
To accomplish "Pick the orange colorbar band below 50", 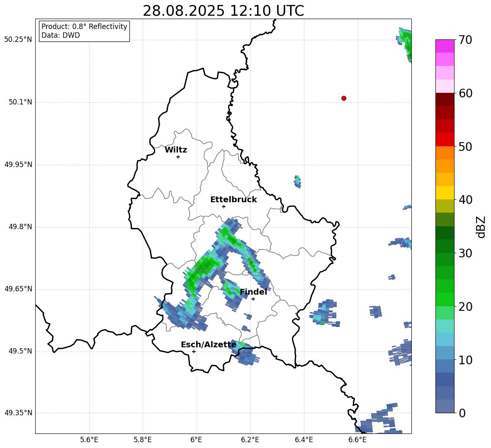I will [x=445, y=153].
